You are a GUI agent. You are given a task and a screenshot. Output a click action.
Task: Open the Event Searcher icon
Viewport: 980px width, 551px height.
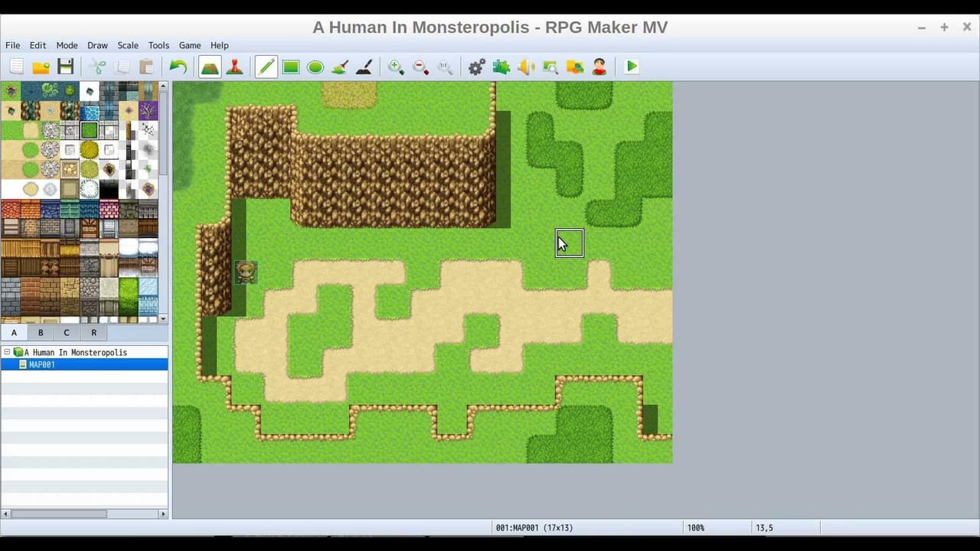550,67
